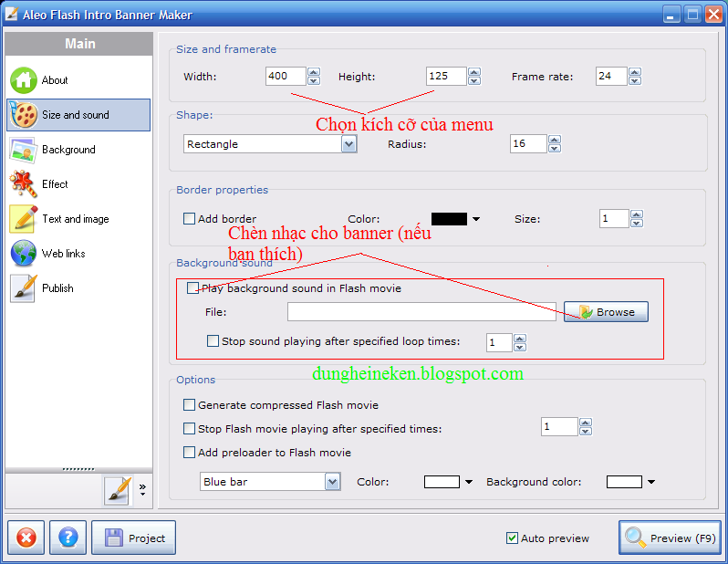
Task: Increase sound loop times with up arrow
Action: (x=519, y=339)
